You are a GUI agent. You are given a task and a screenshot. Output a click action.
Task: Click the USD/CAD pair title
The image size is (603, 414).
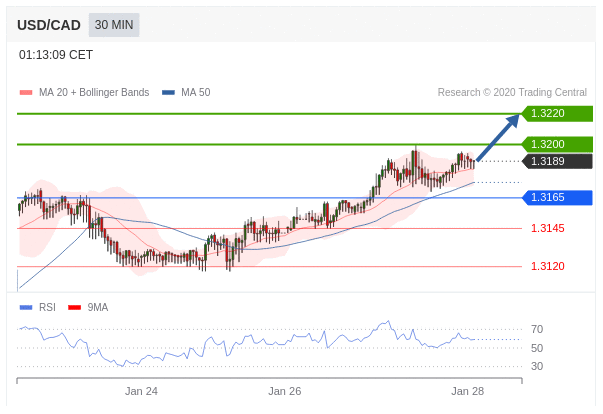tap(49, 25)
